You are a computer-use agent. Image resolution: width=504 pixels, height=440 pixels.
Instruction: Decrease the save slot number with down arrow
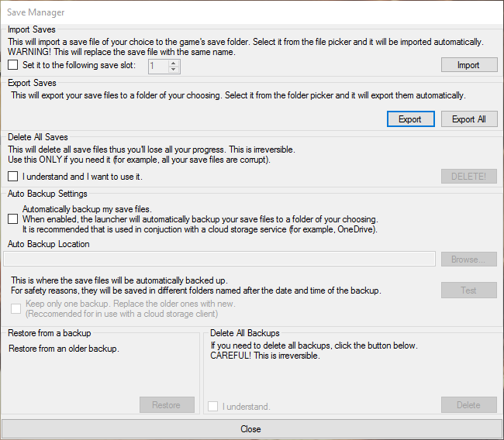click(x=173, y=70)
